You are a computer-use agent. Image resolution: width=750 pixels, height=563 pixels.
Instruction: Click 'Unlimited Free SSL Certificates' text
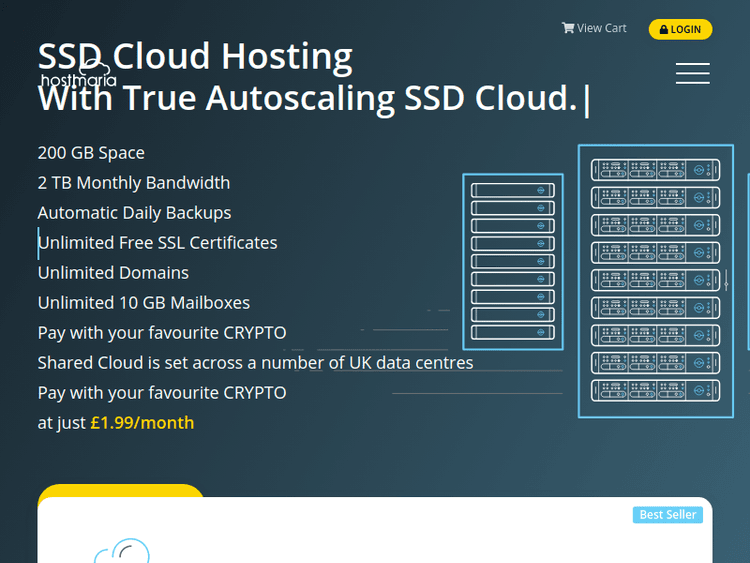pyautogui.click(x=158, y=243)
